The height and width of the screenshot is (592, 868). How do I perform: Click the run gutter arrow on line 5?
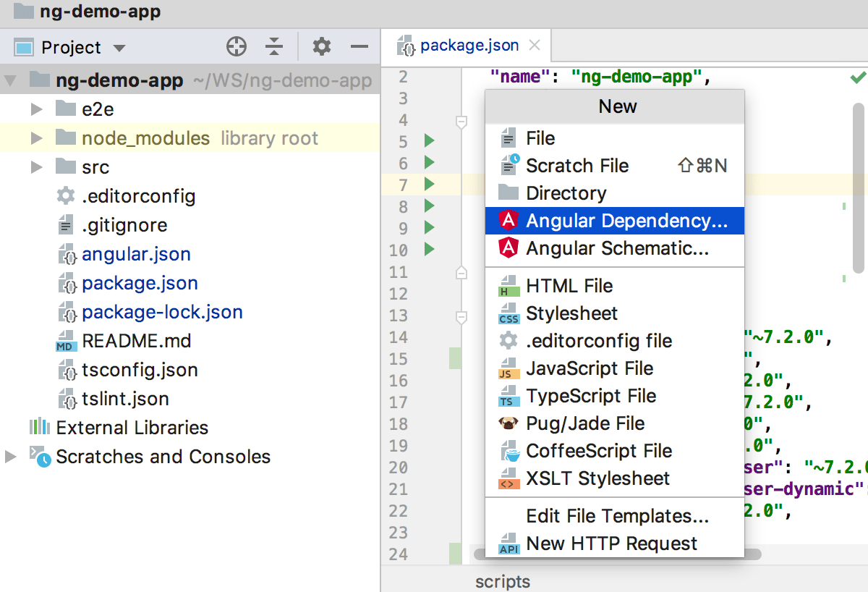(x=429, y=140)
